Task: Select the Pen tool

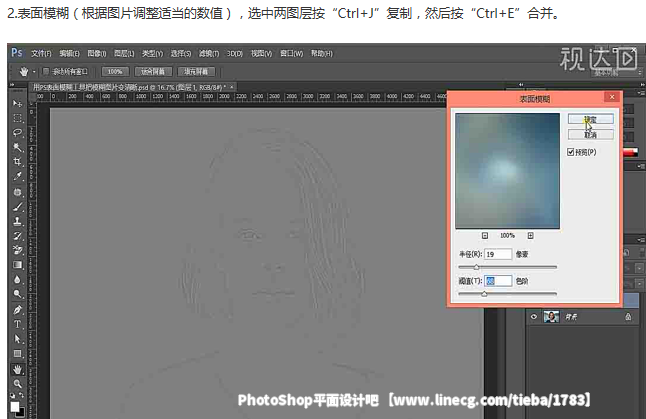Action: click(x=17, y=309)
